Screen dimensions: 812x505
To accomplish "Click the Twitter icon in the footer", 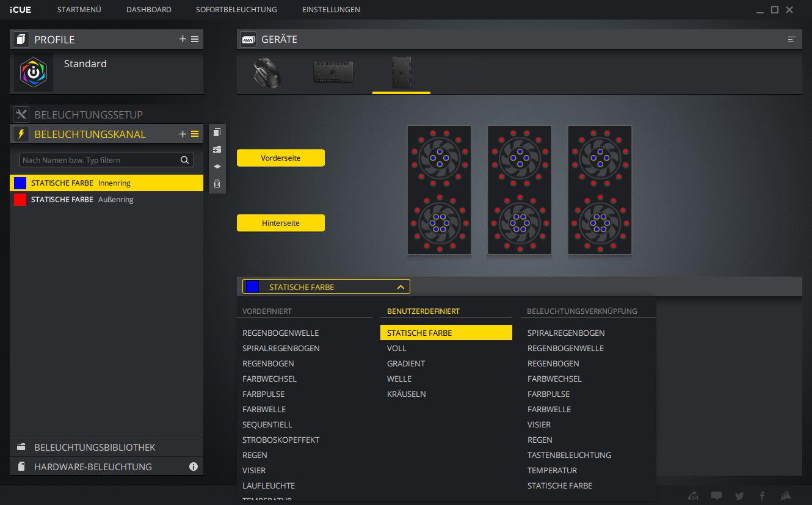I will 739,496.
